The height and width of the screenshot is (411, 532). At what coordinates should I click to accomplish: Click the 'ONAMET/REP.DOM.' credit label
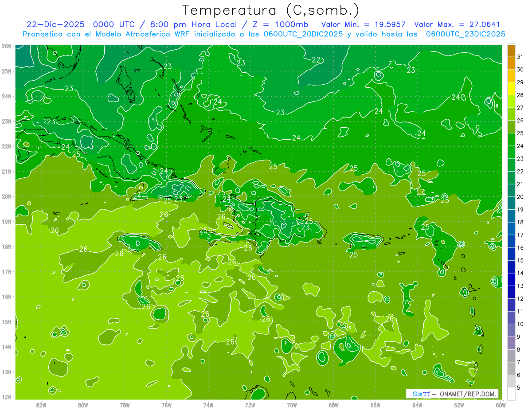468,394
